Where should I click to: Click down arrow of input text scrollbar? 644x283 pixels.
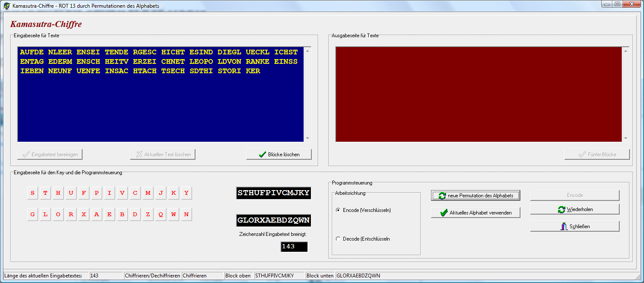(307, 138)
